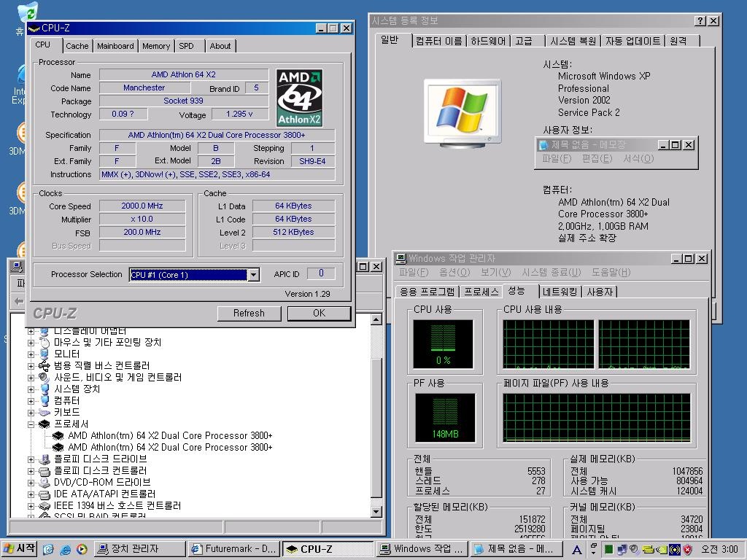The image size is (747, 560).
Task: Launch Internet Explorer from quick launch
Action: (65, 550)
